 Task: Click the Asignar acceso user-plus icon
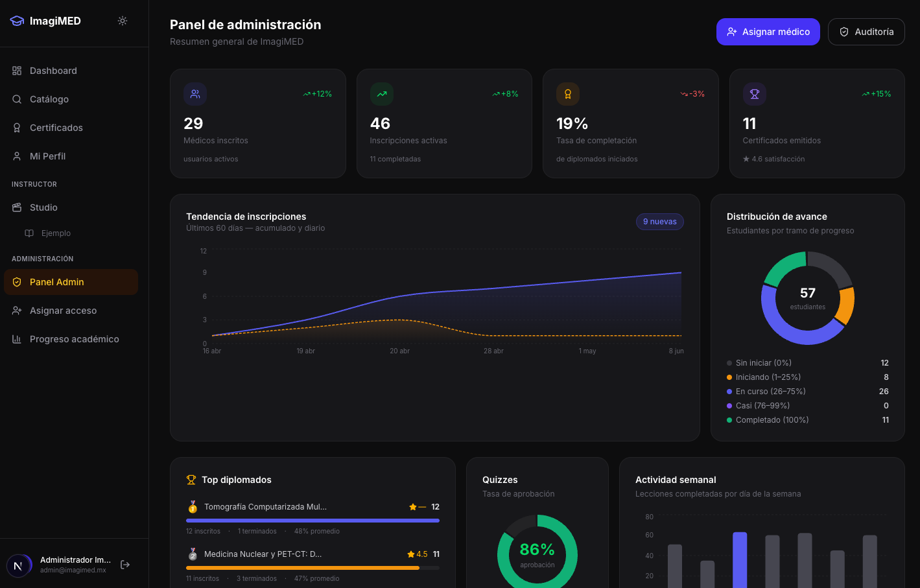(17, 311)
